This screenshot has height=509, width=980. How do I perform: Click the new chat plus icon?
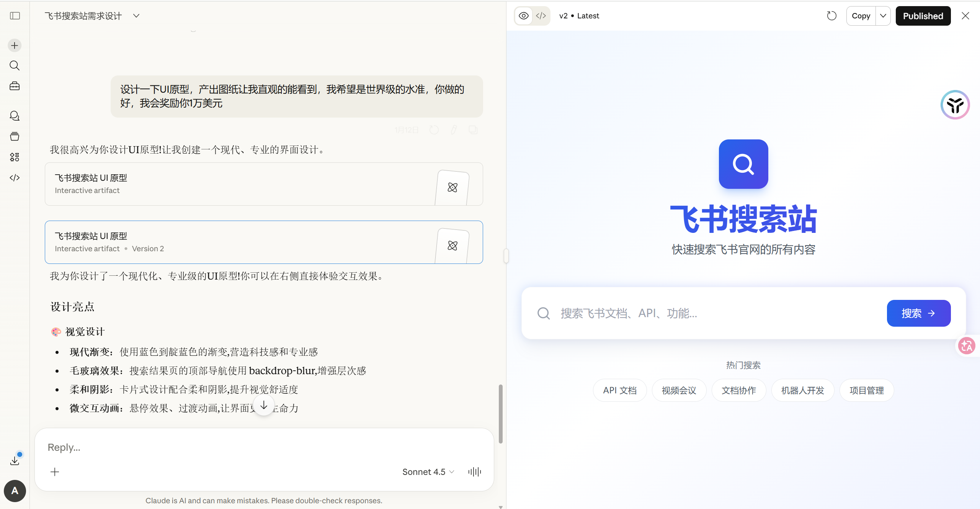click(x=15, y=46)
